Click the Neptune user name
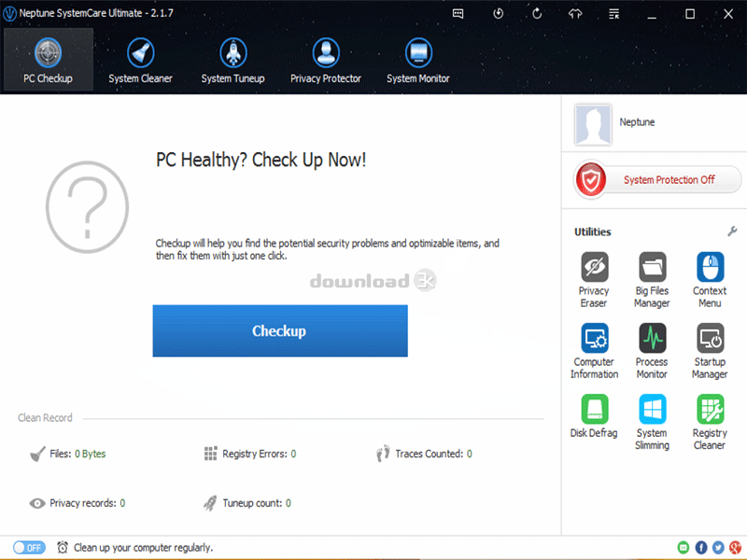Viewport: 747px width, 560px height. (637, 122)
